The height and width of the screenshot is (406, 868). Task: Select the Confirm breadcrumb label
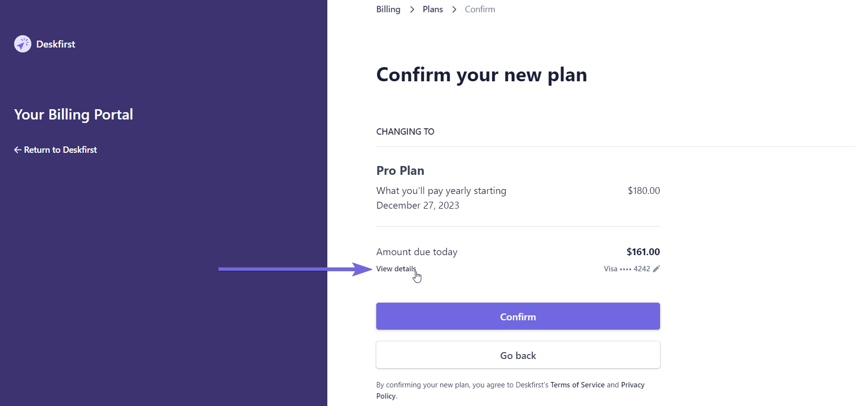click(480, 9)
